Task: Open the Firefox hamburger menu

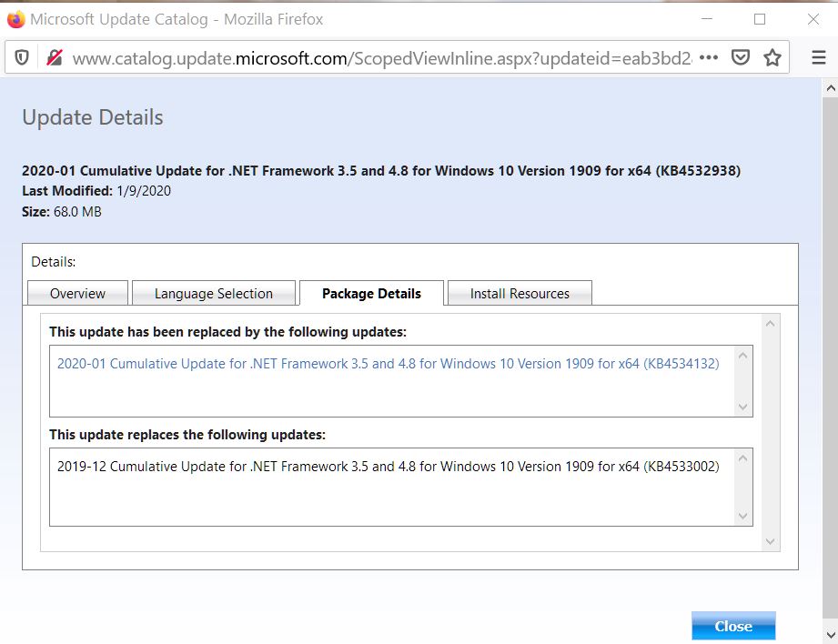Action: 819,57
